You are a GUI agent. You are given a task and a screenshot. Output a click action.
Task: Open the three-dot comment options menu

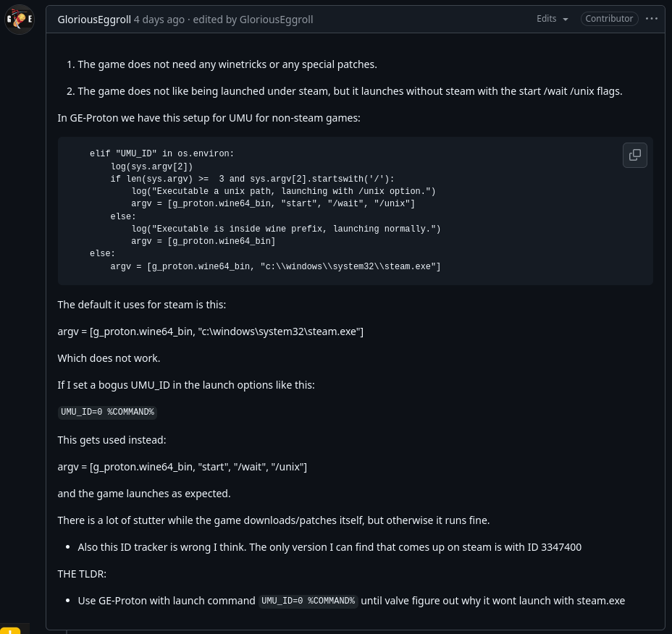point(652,19)
